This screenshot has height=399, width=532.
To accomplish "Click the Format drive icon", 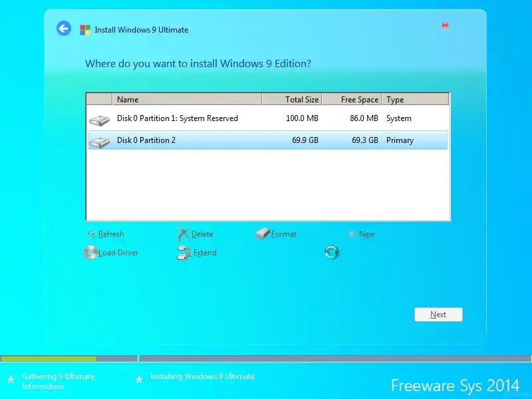I will tap(262, 233).
